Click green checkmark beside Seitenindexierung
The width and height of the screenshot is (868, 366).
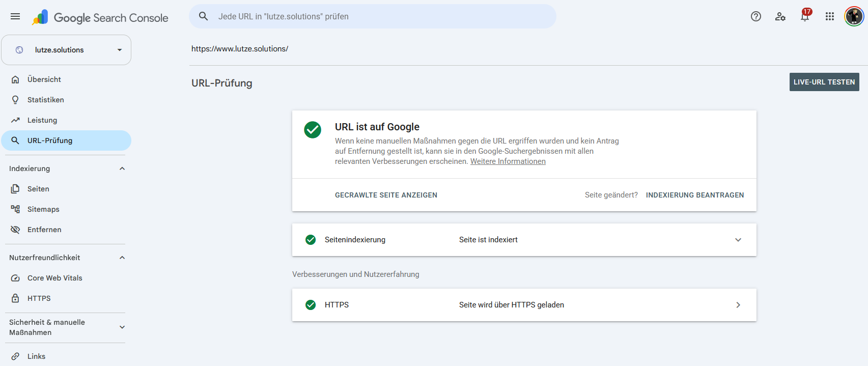pos(311,240)
